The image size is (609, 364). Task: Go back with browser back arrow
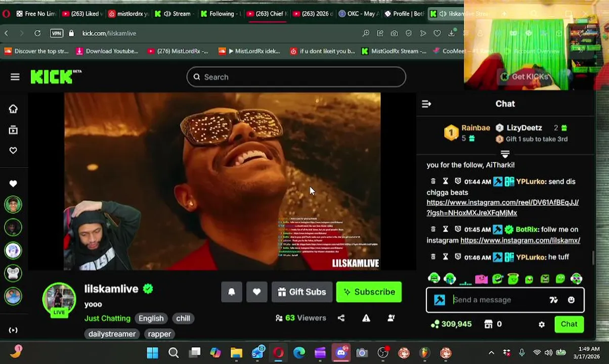[x=7, y=33]
